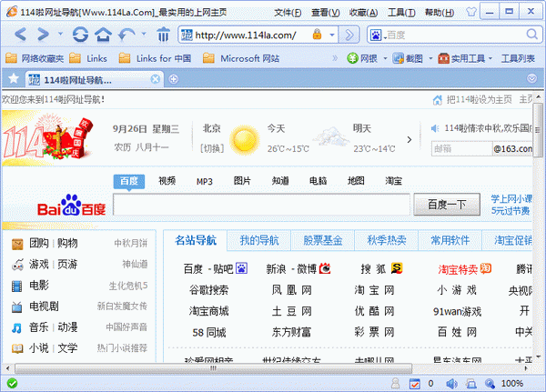The width and height of the screenshot is (546, 392).
Task: Click the user silhouette status bar icon
Action: [x=395, y=383]
